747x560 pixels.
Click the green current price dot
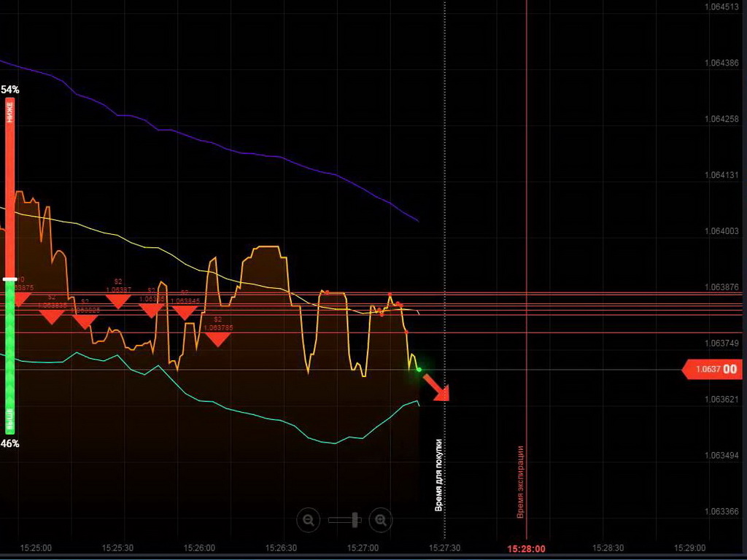(x=419, y=370)
